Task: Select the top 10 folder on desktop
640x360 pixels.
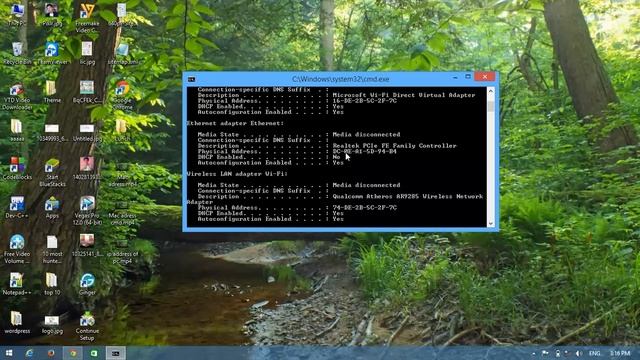Action: click(x=52, y=284)
